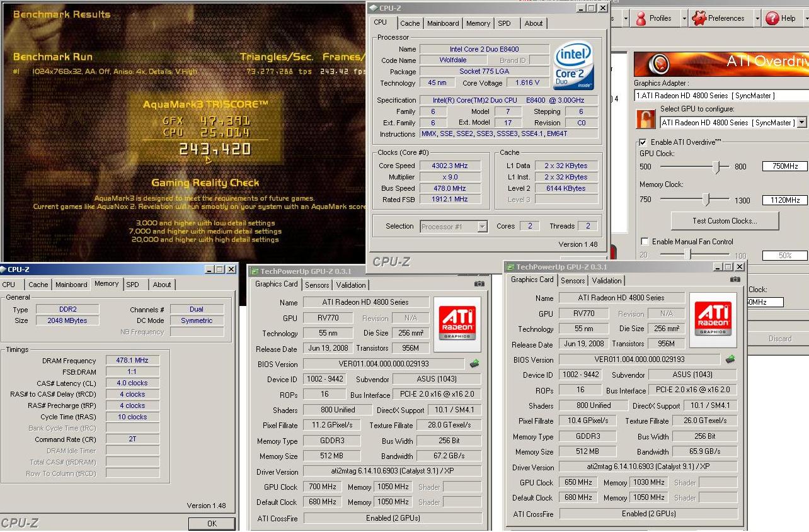Select CPU tab in CPU-Z memory window
Image resolution: width=809 pixels, height=532 pixels.
[x=9, y=285]
